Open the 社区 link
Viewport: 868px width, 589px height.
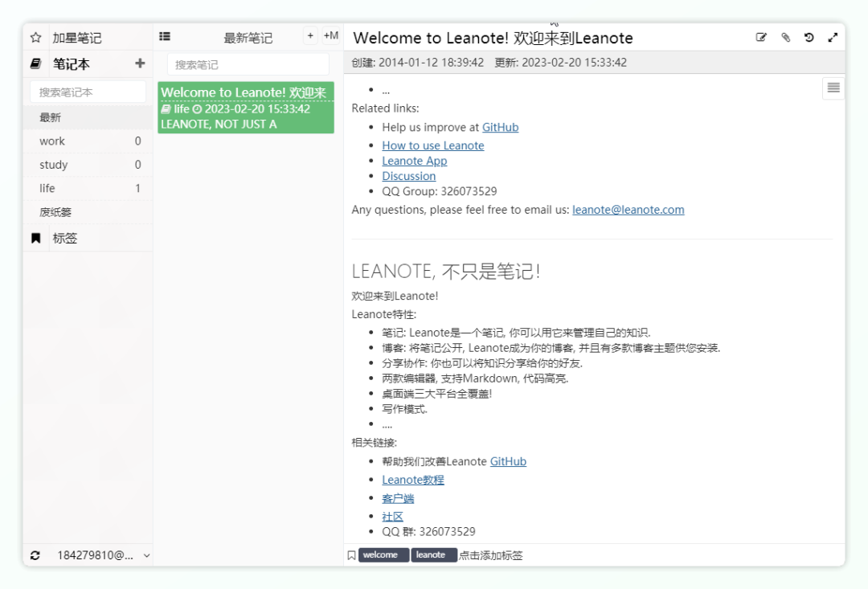click(392, 517)
